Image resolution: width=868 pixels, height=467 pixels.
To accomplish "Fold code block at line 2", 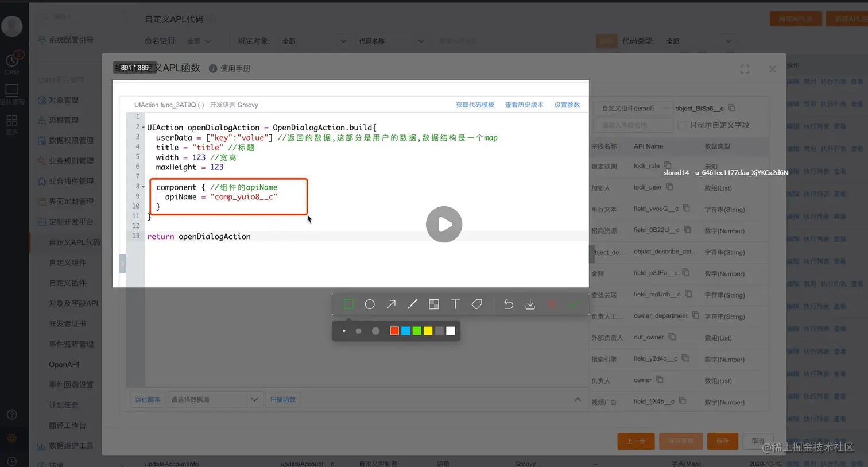I will point(144,128).
